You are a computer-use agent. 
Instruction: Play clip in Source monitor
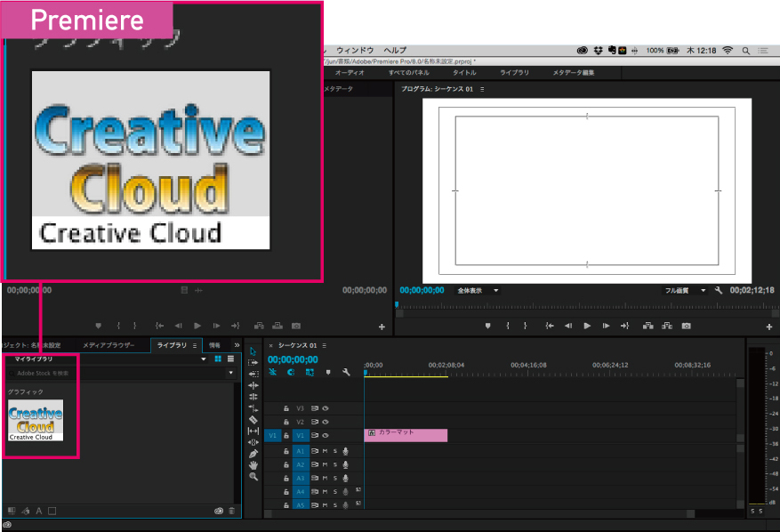click(197, 326)
